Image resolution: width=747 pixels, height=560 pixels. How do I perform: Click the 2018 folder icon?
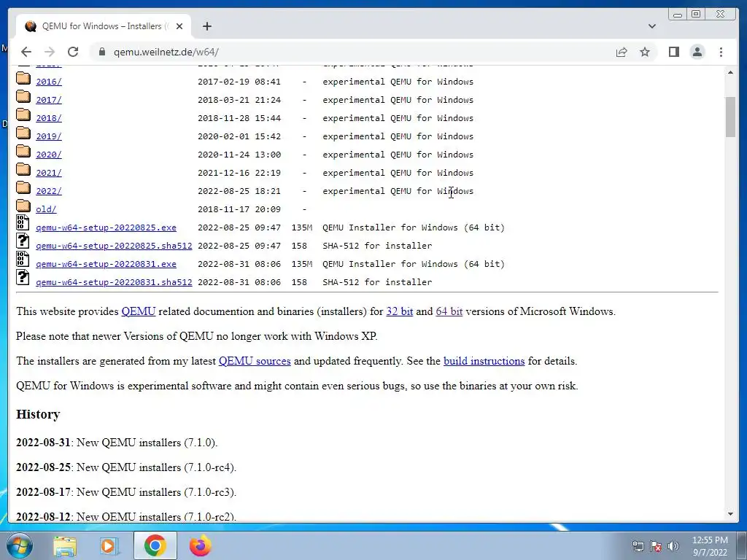(x=23, y=114)
